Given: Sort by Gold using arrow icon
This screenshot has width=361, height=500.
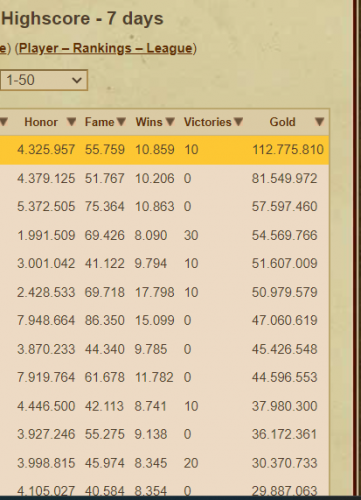Looking at the screenshot, I should [319, 122].
